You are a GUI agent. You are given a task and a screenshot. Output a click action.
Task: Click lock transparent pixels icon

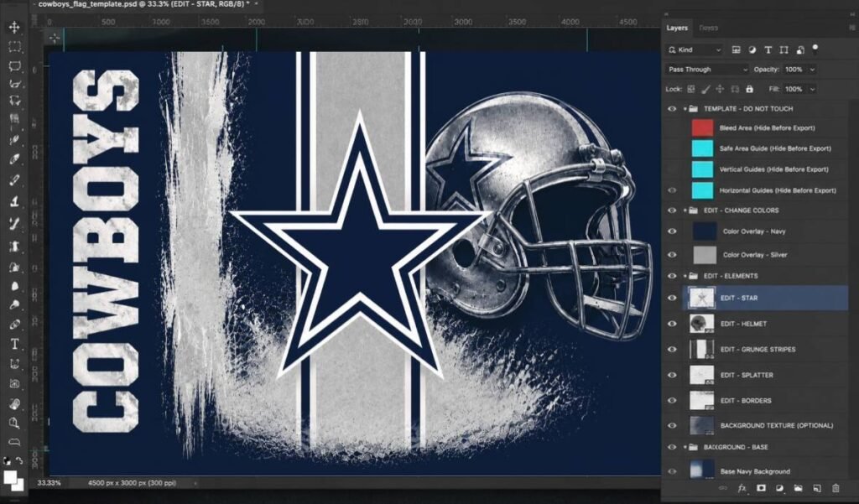pyautogui.click(x=691, y=89)
